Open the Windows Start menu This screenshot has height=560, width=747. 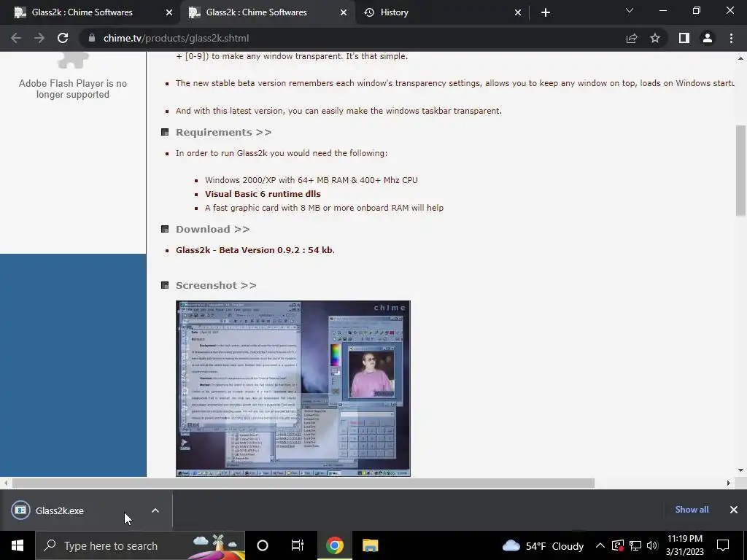click(x=18, y=545)
